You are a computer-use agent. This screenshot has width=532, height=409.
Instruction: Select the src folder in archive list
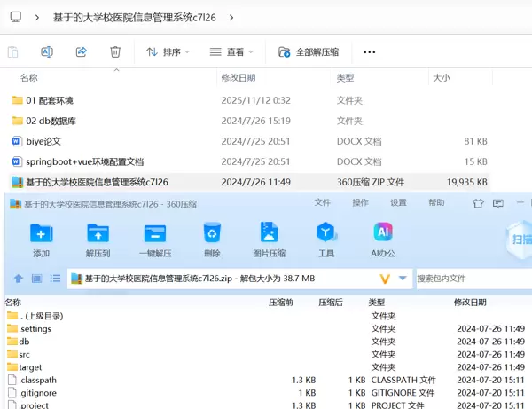point(25,354)
